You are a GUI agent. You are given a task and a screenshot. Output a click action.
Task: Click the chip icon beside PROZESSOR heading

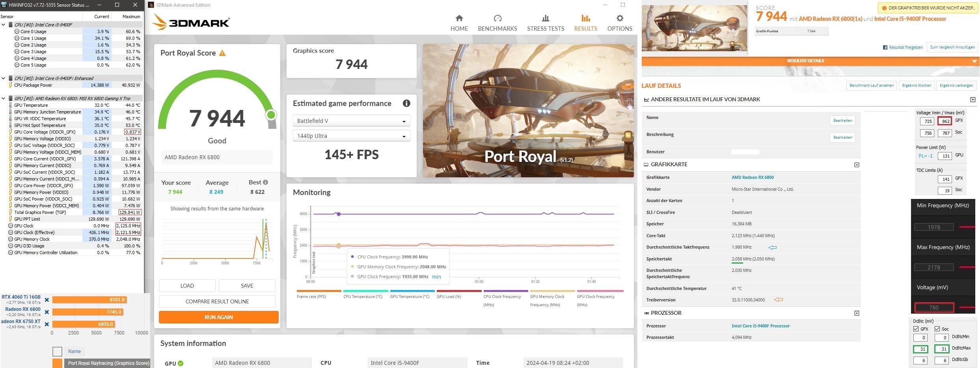646,313
